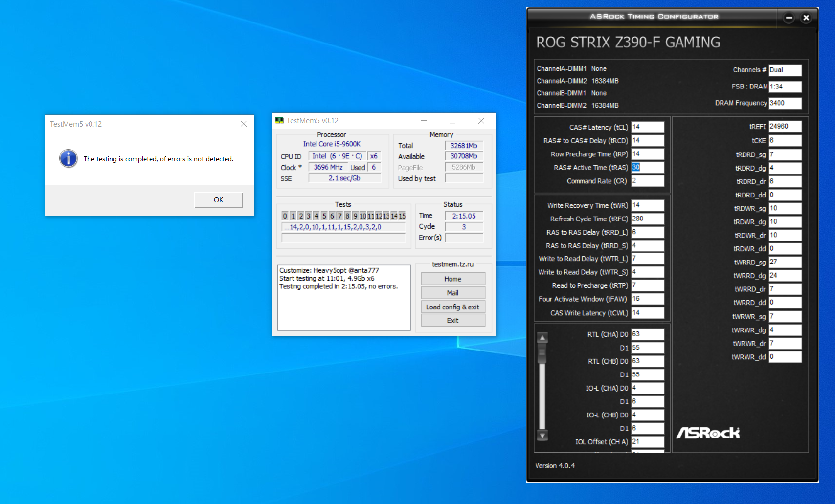Click the tRDRD_sg value field
The width and height of the screenshot is (835, 504).
(x=785, y=155)
